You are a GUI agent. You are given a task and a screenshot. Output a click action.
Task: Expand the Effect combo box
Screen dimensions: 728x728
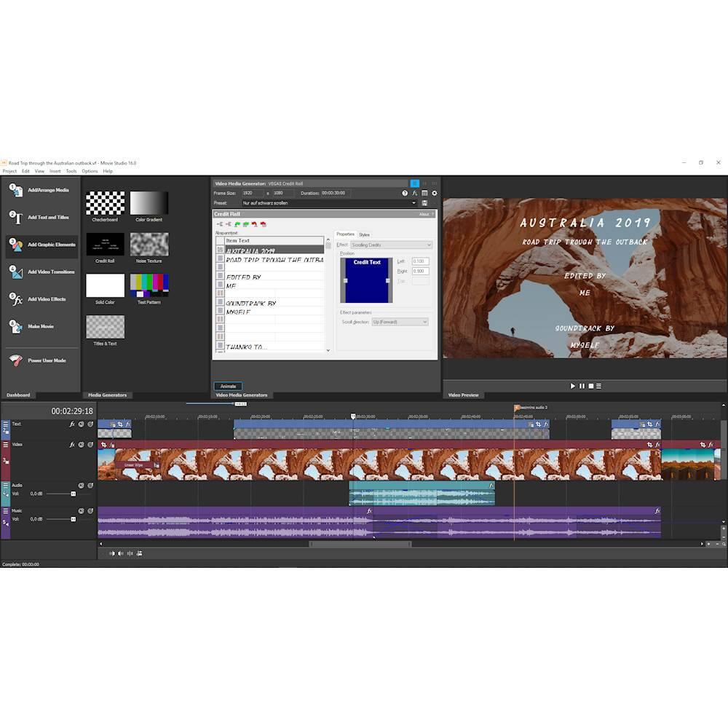(428, 245)
